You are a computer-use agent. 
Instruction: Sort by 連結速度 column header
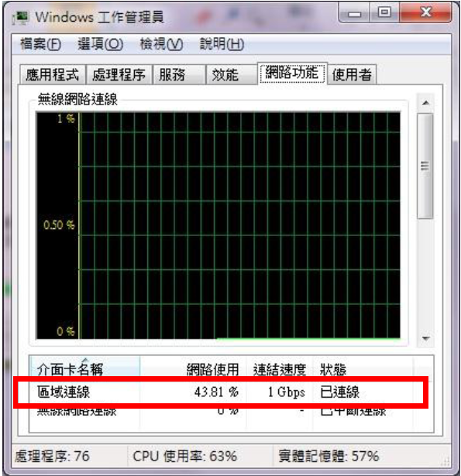point(280,369)
